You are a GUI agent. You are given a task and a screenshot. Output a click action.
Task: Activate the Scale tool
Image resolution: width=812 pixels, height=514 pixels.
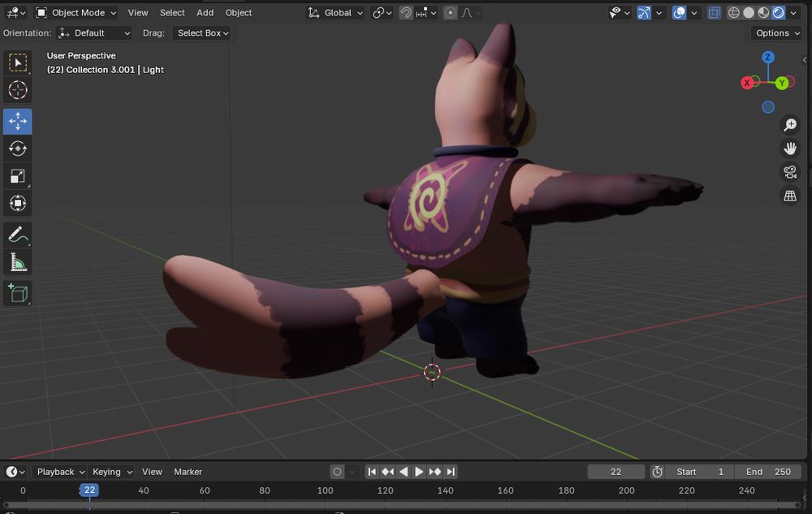(x=18, y=176)
